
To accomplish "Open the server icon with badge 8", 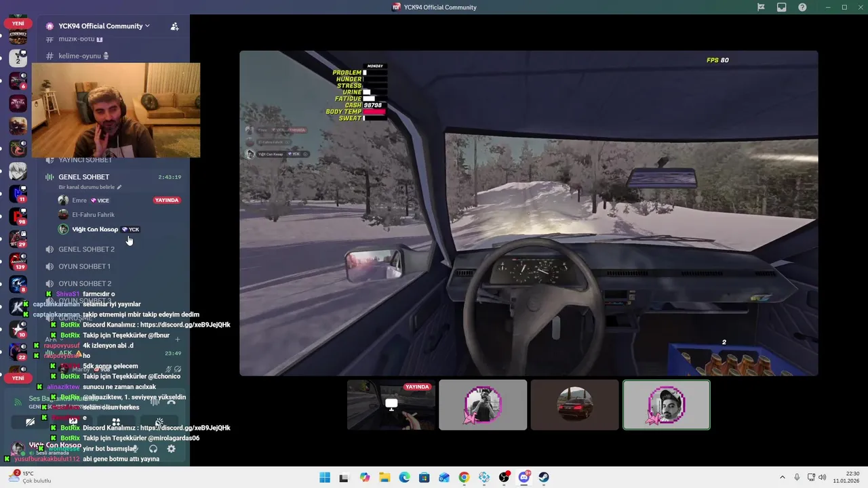I will pos(18,285).
